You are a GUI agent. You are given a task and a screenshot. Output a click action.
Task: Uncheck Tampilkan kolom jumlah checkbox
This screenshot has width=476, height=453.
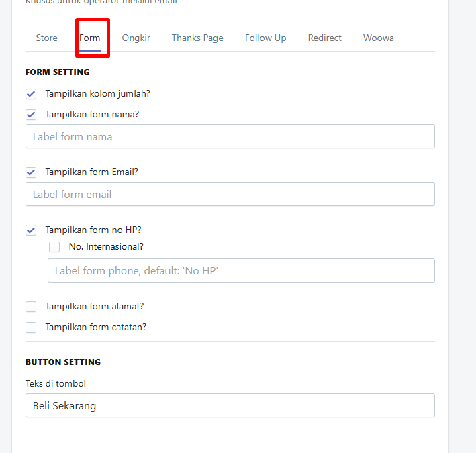(x=31, y=94)
